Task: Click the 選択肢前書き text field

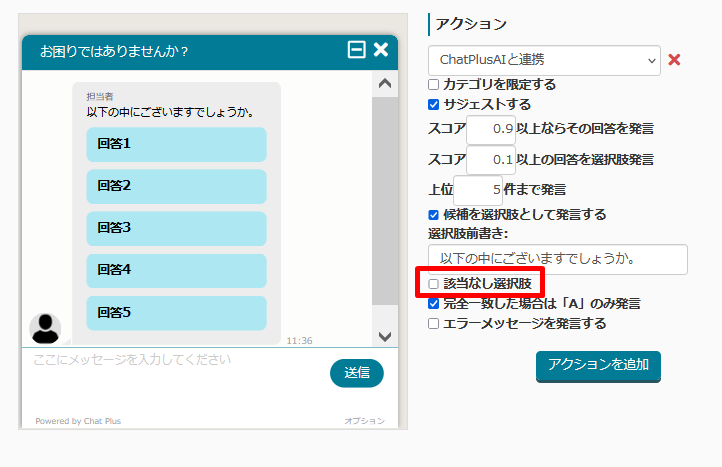Action: pos(558,259)
